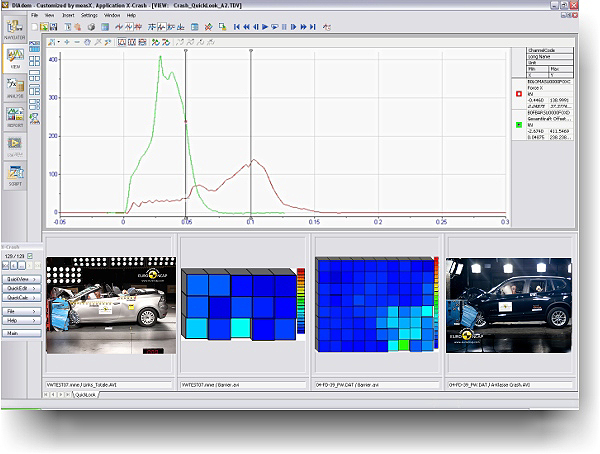Click the zoom out minus icon in chart toolbar
600x454 pixels.
click(x=77, y=42)
